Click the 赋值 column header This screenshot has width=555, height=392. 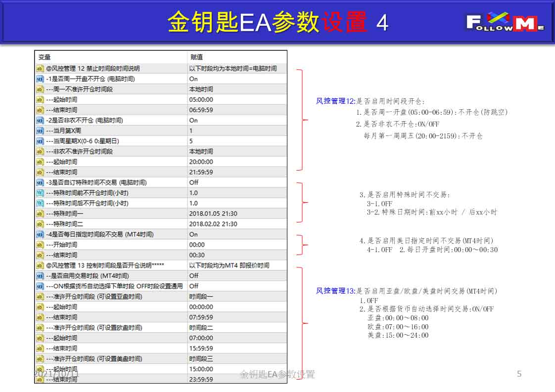pyautogui.click(x=196, y=57)
